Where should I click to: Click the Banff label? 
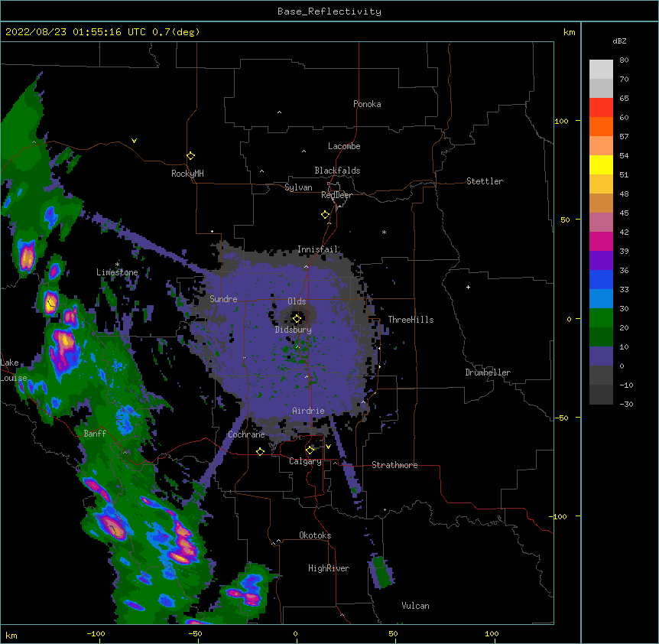point(95,434)
